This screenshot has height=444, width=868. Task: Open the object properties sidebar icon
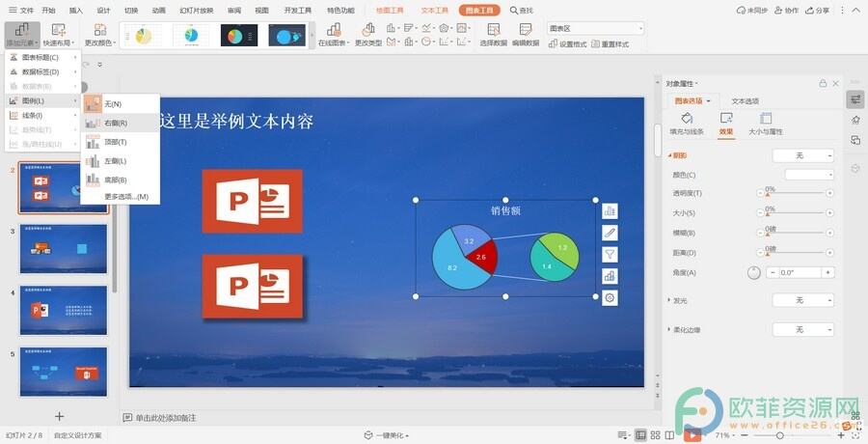[855, 99]
